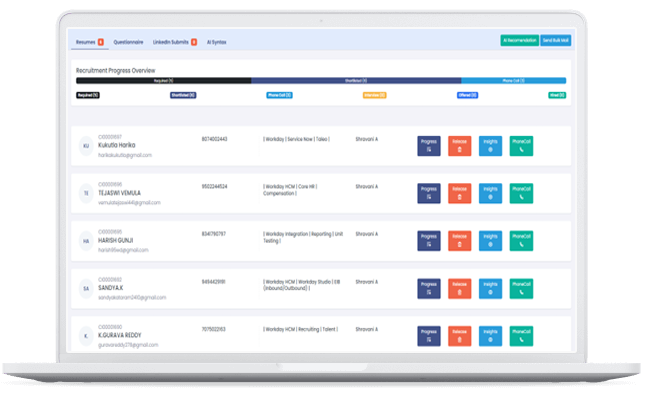Open Progress for Kukutla Harika
The image size is (651, 393).
428,146
